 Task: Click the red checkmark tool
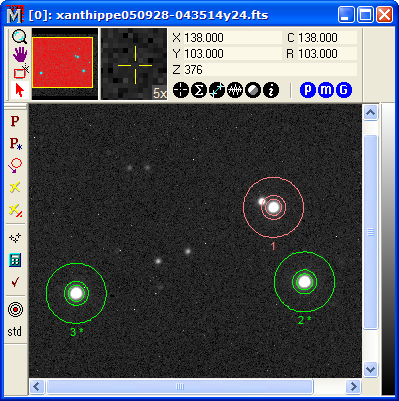[x=15, y=282]
